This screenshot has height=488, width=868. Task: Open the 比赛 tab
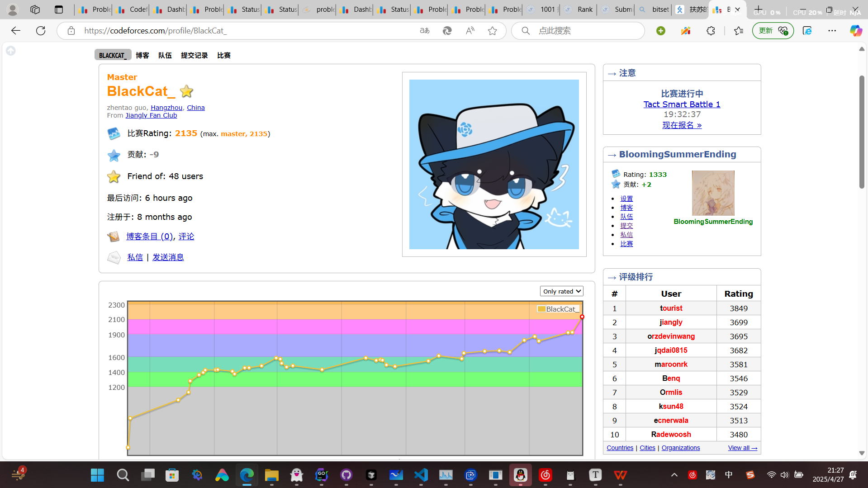coord(224,55)
